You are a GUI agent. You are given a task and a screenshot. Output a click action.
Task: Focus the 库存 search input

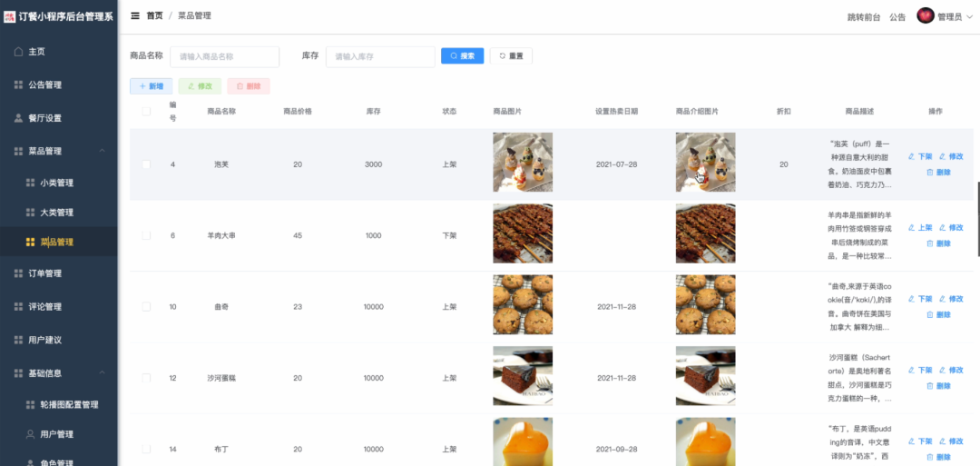[380, 56]
